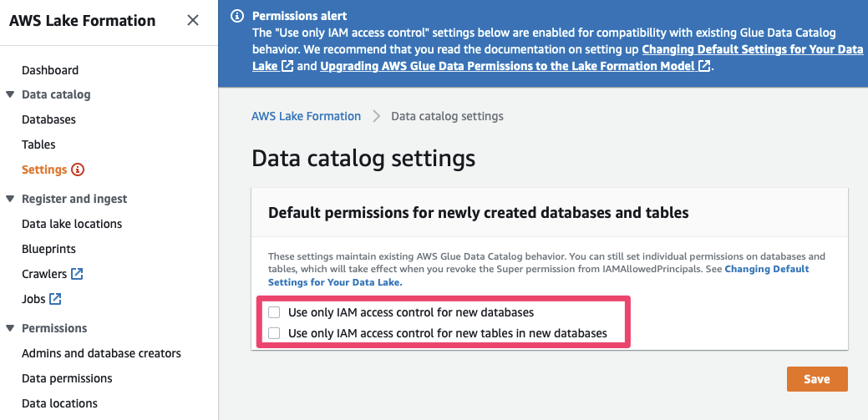Open Admins and database creators page
Image resolution: width=868 pixels, height=420 pixels.
coord(101,353)
